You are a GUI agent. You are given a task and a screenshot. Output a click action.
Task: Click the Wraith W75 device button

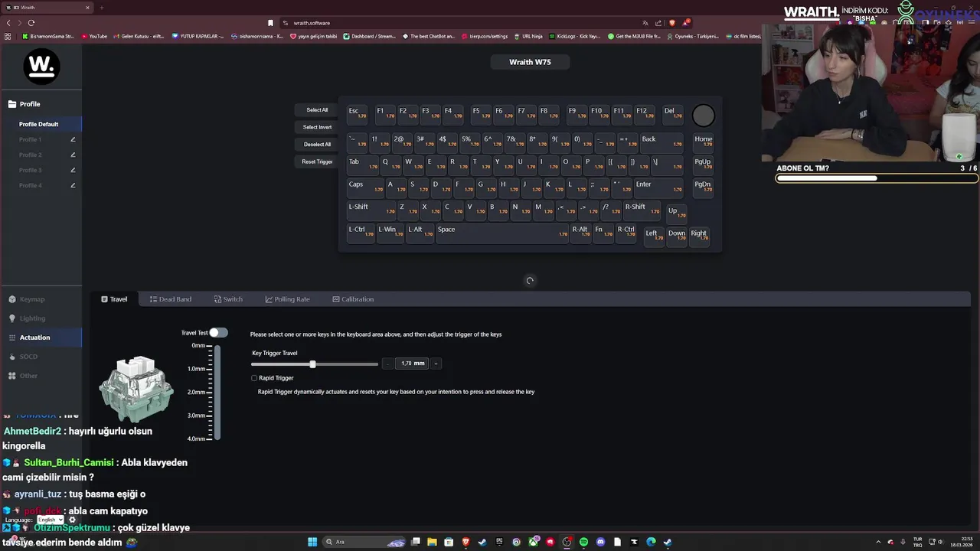[x=530, y=62]
